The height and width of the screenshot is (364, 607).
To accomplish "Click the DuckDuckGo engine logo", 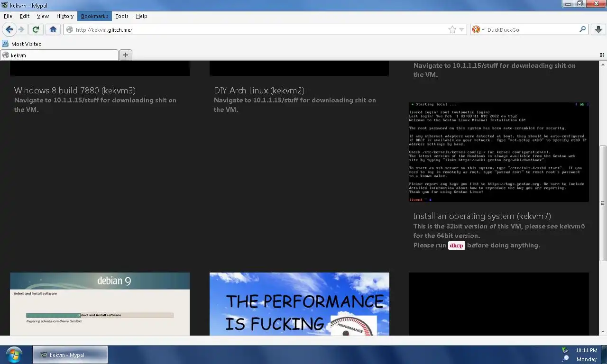I will [x=476, y=29].
